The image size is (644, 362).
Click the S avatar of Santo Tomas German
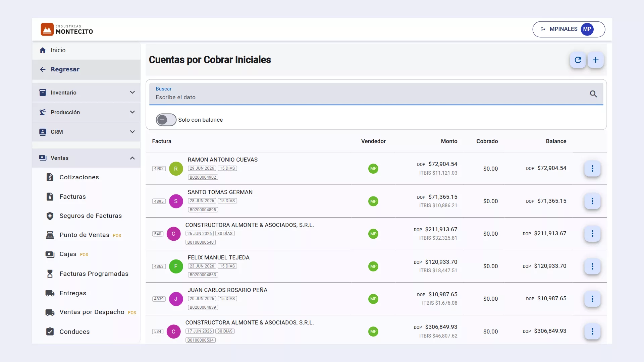click(176, 201)
